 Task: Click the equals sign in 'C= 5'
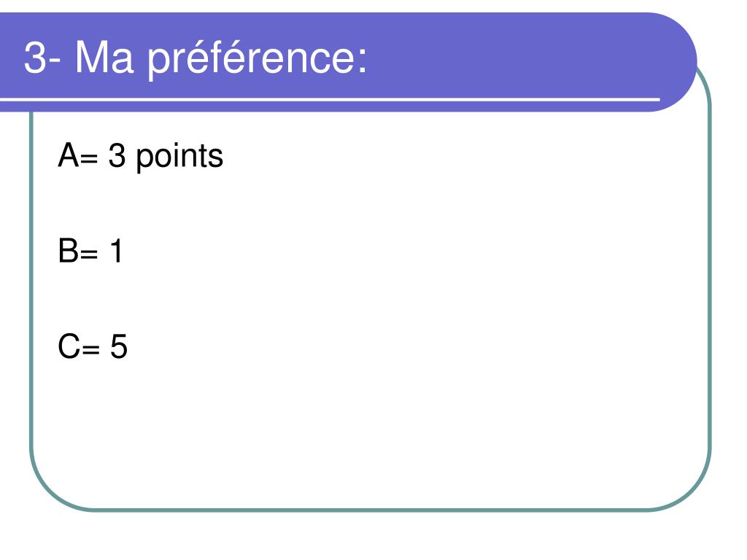(x=91, y=349)
